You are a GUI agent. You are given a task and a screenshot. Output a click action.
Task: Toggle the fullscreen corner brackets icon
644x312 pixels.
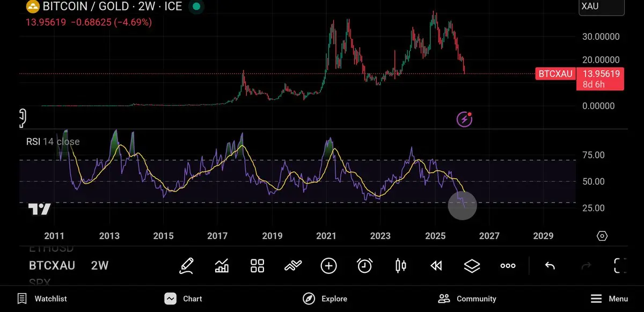[x=620, y=266]
